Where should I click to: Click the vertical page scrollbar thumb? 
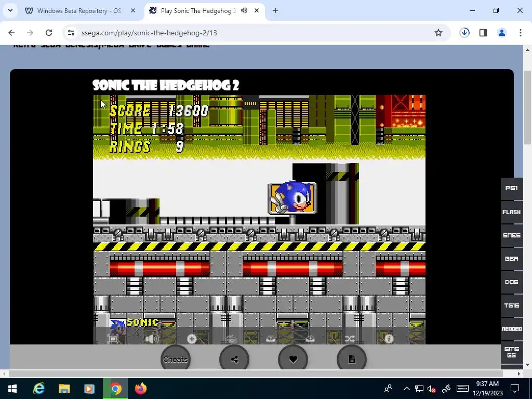click(527, 107)
